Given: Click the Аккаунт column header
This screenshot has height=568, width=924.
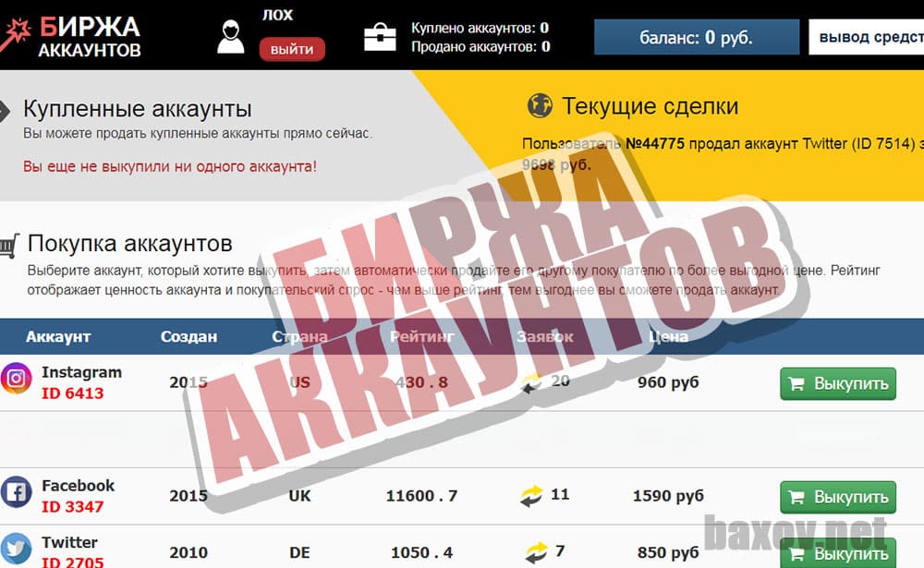Looking at the screenshot, I should 58,336.
